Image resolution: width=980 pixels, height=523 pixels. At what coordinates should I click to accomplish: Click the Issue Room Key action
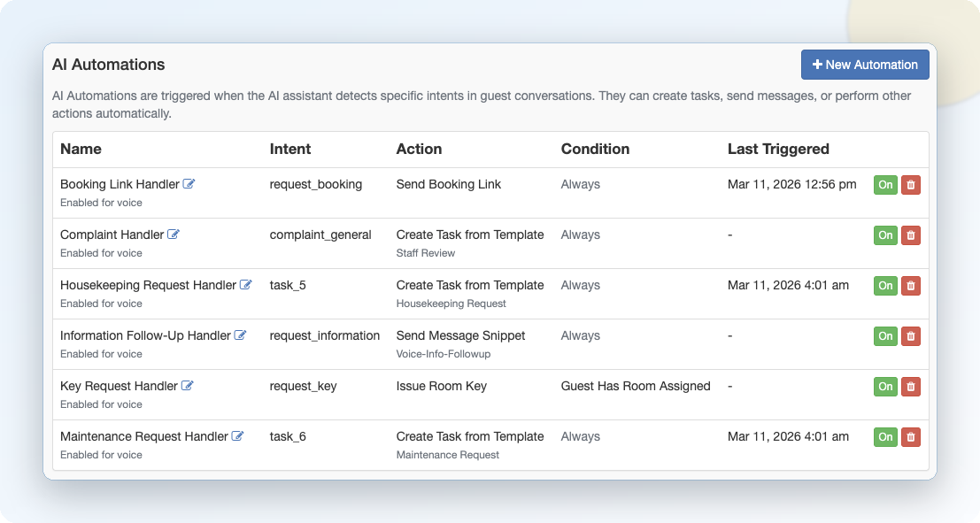pos(441,386)
